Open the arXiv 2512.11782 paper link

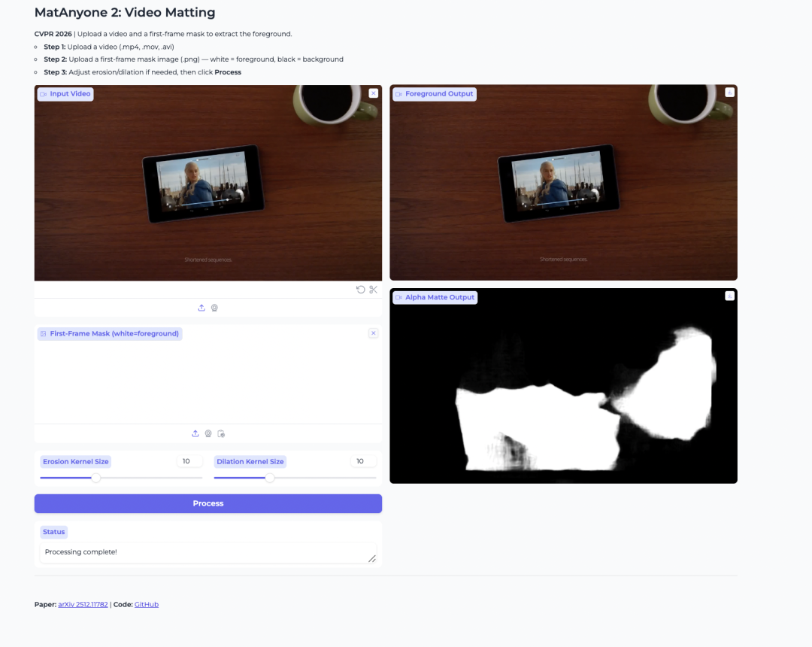pos(83,605)
